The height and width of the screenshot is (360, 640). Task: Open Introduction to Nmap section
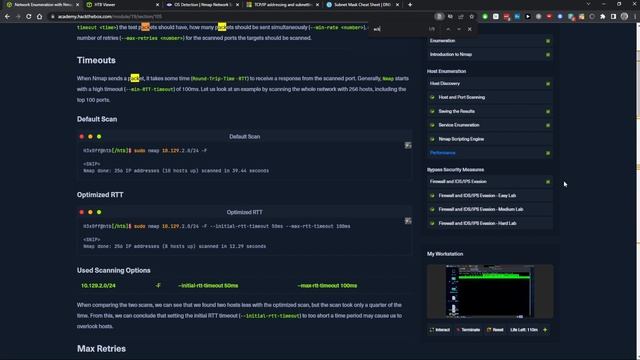tap(490, 54)
